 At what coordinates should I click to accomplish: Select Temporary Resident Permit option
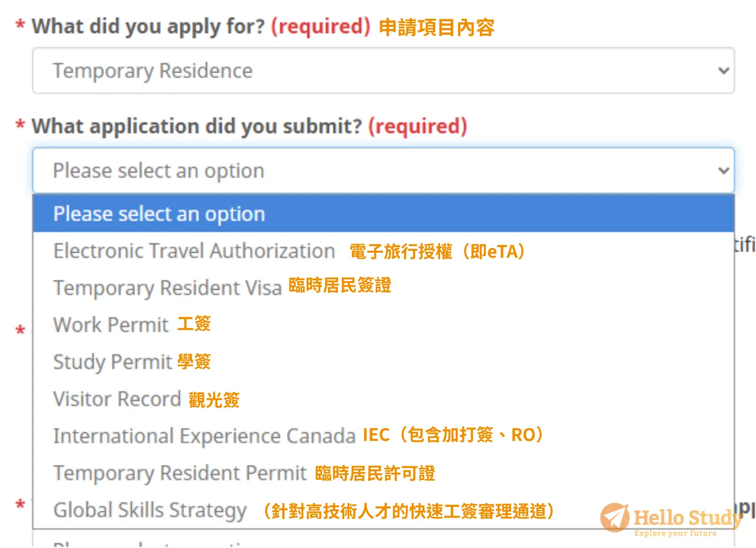(x=383, y=473)
